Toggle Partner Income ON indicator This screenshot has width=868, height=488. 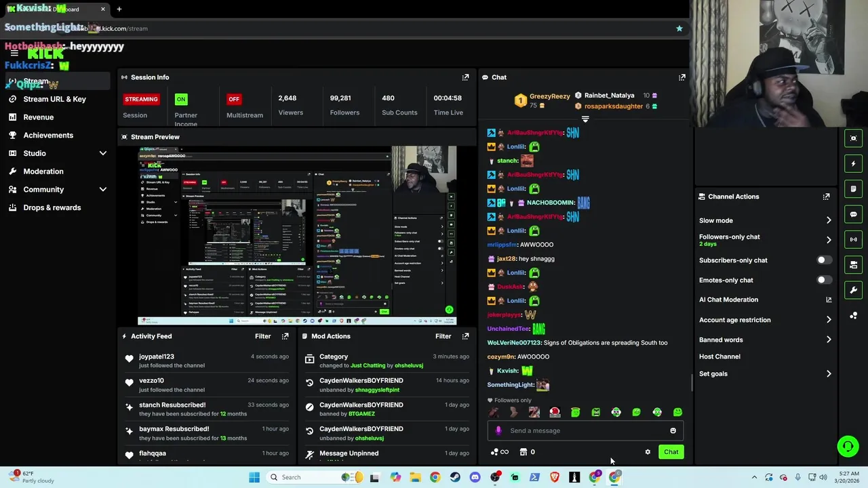tap(181, 99)
